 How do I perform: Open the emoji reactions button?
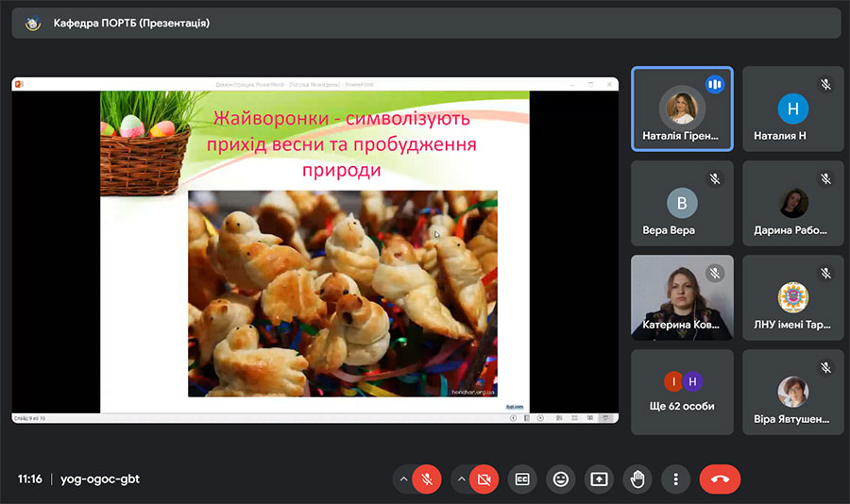pyautogui.click(x=561, y=479)
